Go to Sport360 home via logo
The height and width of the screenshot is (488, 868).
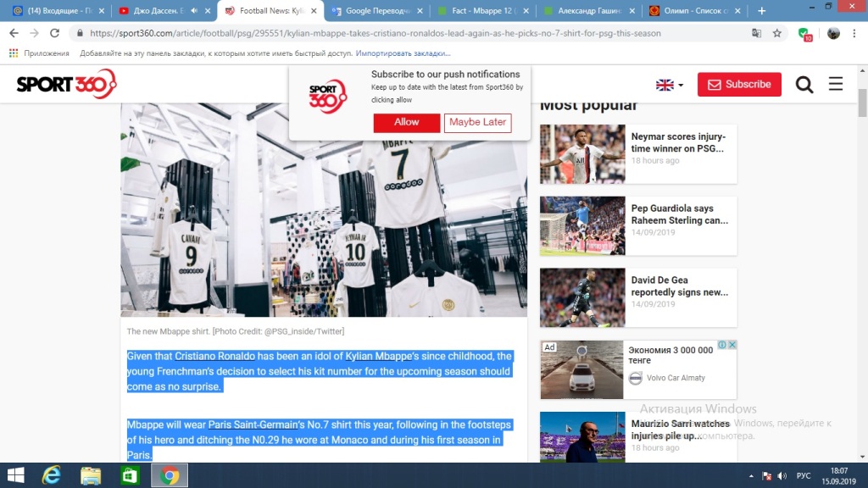pyautogui.click(x=66, y=84)
